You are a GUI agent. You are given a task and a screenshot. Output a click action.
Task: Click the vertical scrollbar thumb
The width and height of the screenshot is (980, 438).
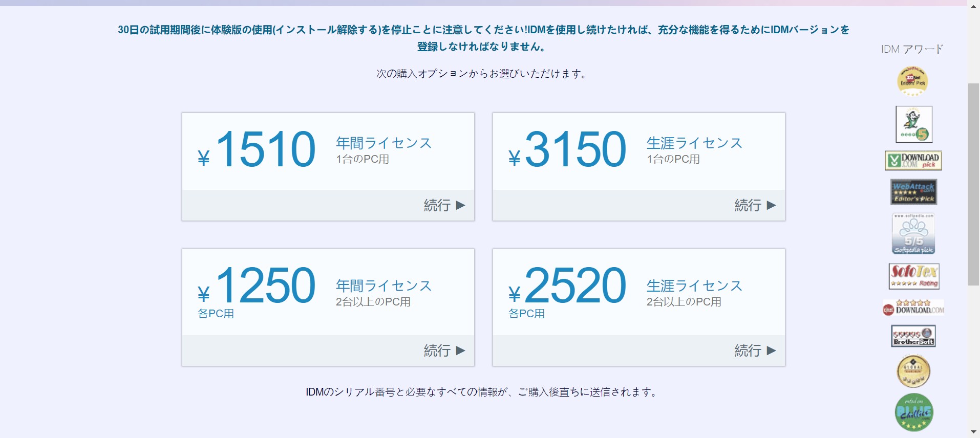pos(973,184)
